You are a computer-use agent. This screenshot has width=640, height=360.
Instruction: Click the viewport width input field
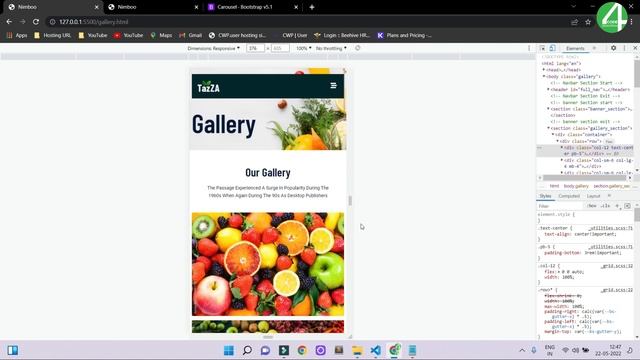(x=255, y=48)
